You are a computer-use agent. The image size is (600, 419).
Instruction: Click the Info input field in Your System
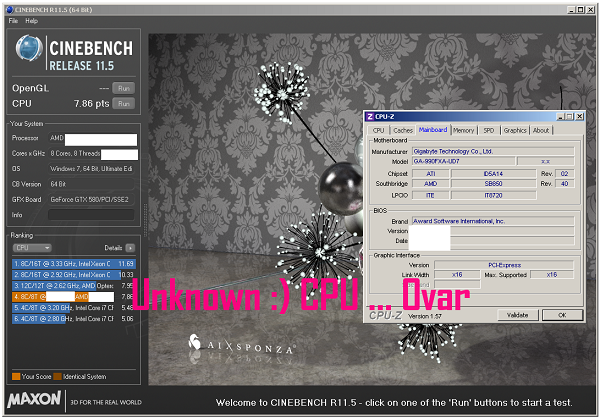tap(91, 215)
